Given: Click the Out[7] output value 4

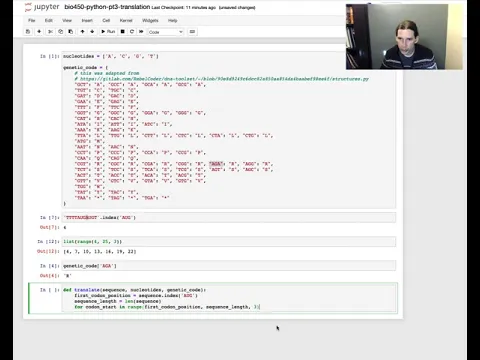Looking at the screenshot, I should [65, 227].
